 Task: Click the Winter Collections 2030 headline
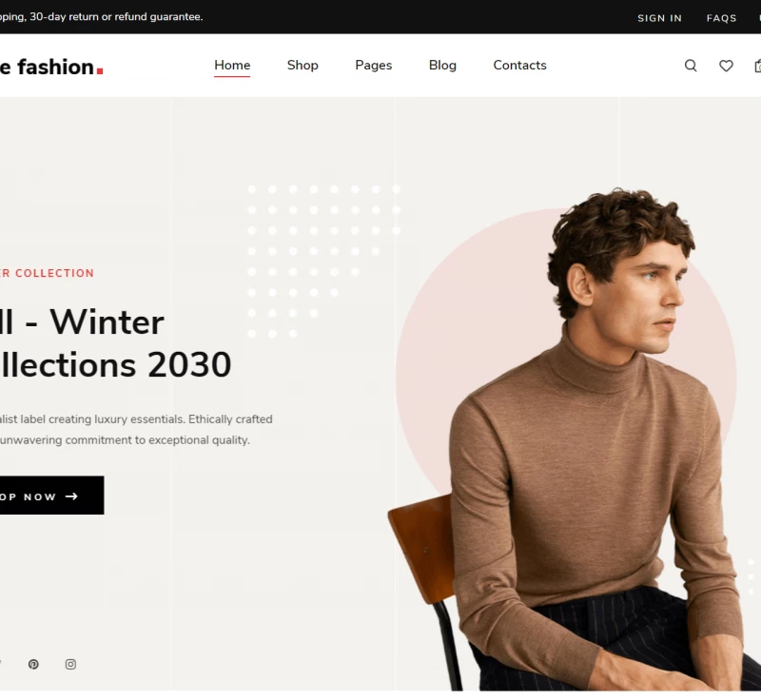115,343
